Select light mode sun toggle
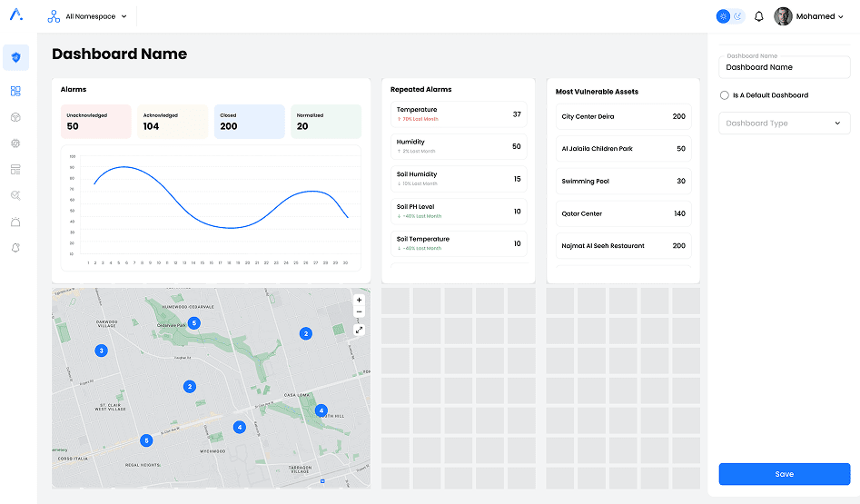The image size is (860, 504). 723,16
